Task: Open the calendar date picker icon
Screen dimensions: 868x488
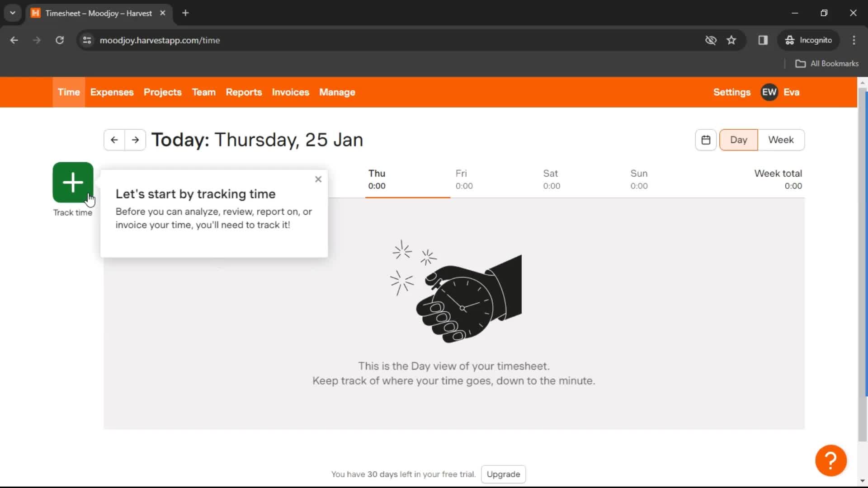Action: point(706,140)
